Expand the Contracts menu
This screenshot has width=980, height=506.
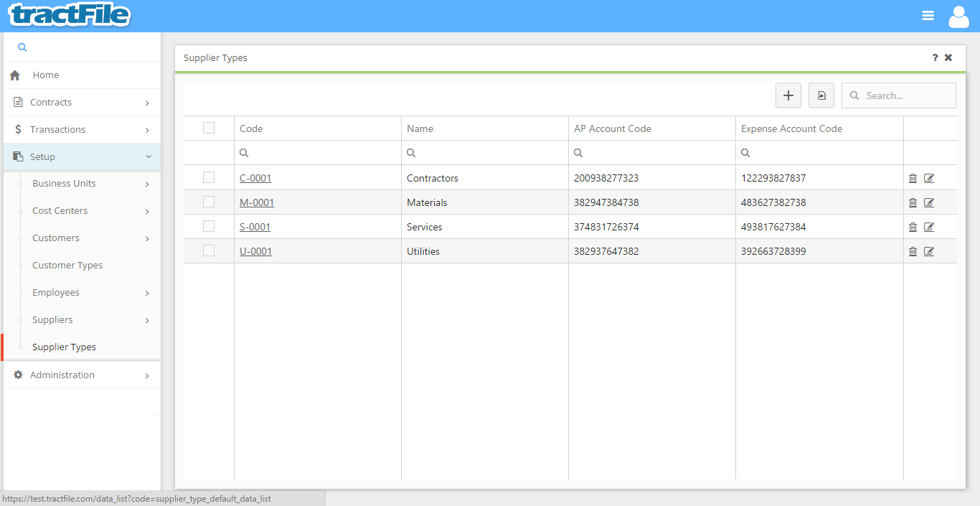point(82,103)
